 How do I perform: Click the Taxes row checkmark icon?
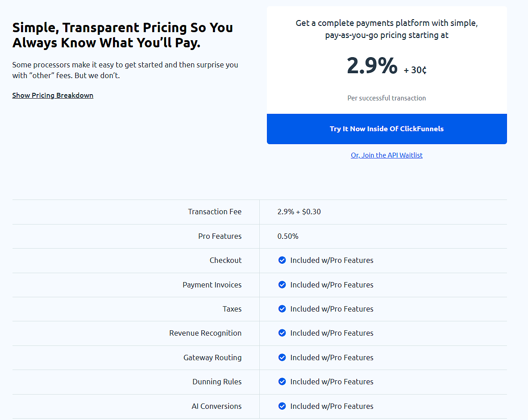pos(282,308)
